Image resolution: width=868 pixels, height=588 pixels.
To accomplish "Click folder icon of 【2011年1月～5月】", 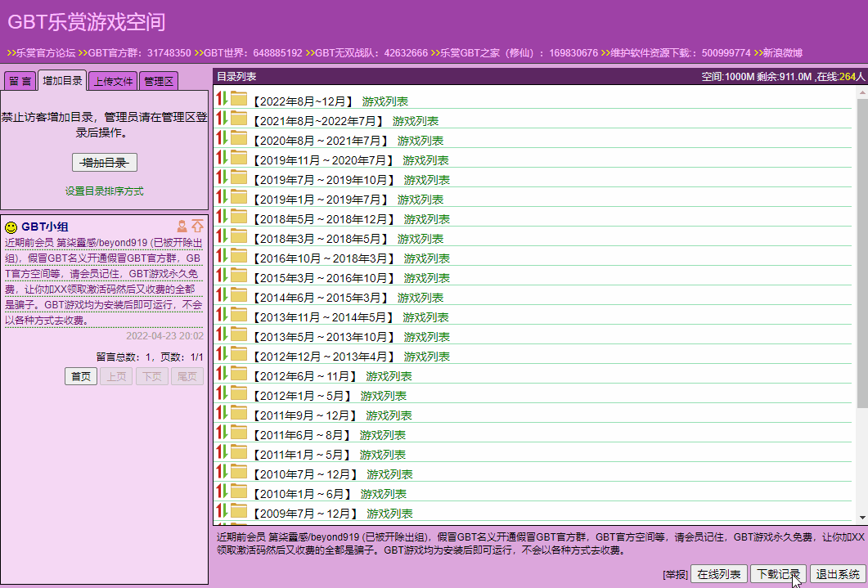I will [x=239, y=452].
